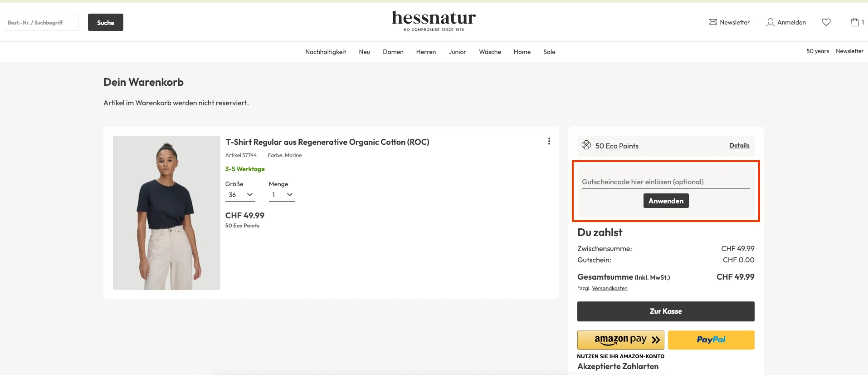Click the Anmelden user icon

(x=770, y=22)
